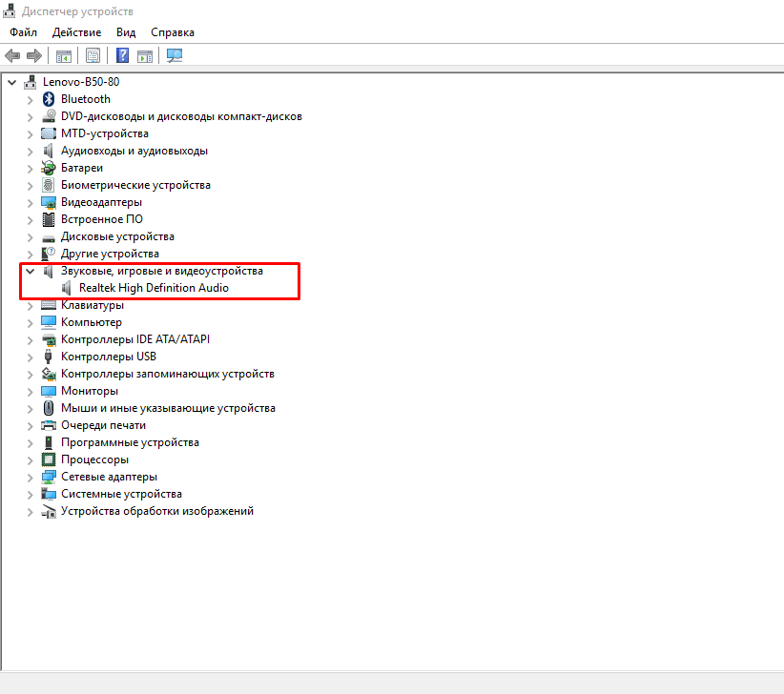Select the Звуковые, игровые и видеоустройства label
The width and height of the screenshot is (784, 694).
(162, 271)
